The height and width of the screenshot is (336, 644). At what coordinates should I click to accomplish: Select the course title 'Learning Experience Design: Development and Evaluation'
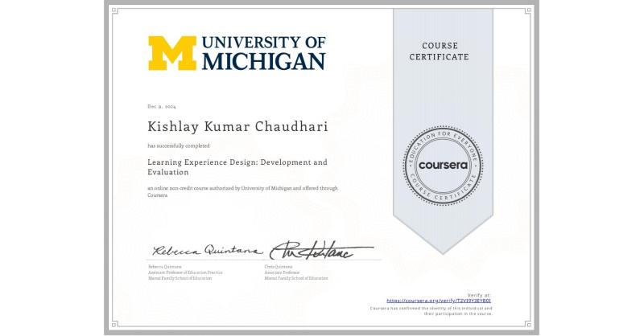pyautogui.click(x=237, y=167)
